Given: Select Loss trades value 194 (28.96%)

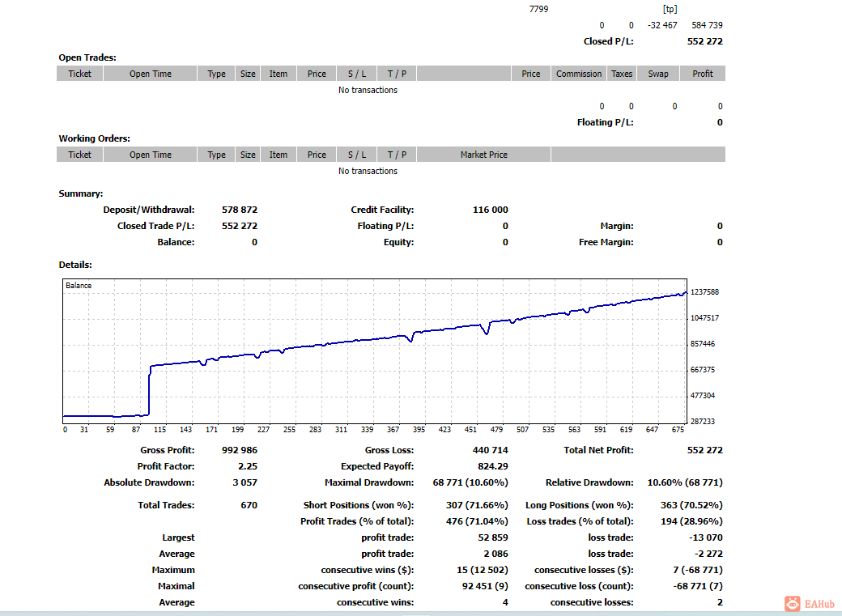Looking at the screenshot, I should point(691,521).
